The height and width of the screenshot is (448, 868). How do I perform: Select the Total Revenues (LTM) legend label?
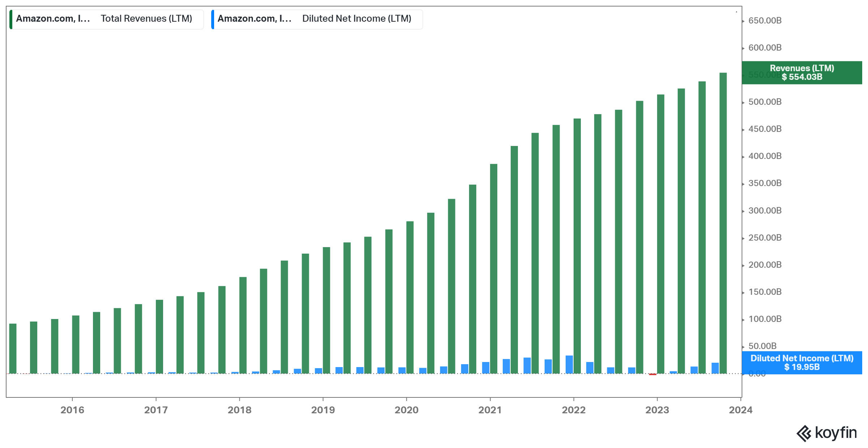146,19
